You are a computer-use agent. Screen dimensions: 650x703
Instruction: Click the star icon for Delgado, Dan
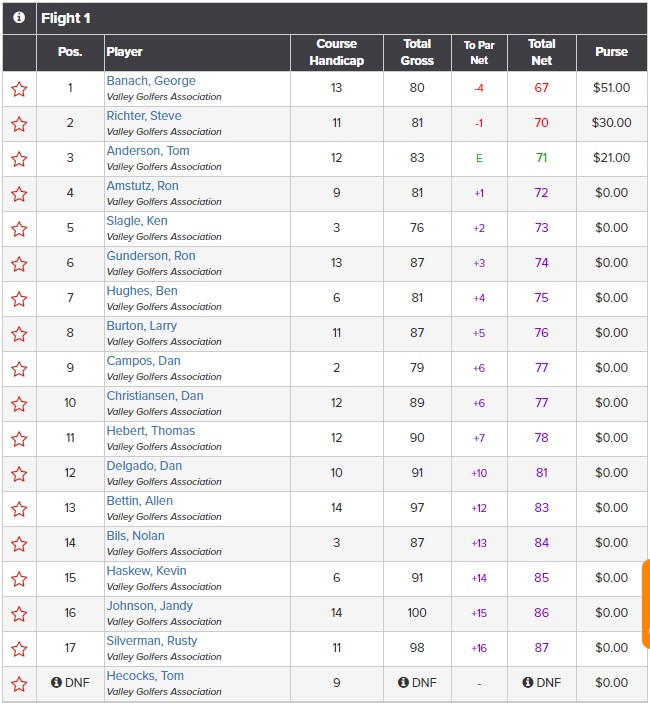[x=19, y=474]
